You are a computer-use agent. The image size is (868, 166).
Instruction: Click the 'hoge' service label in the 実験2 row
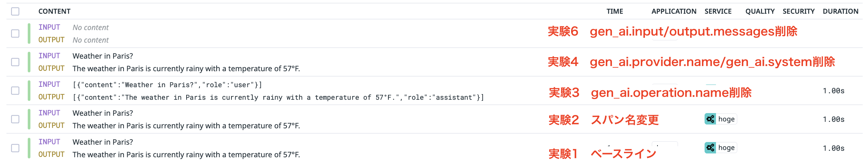[x=726, y=119]
